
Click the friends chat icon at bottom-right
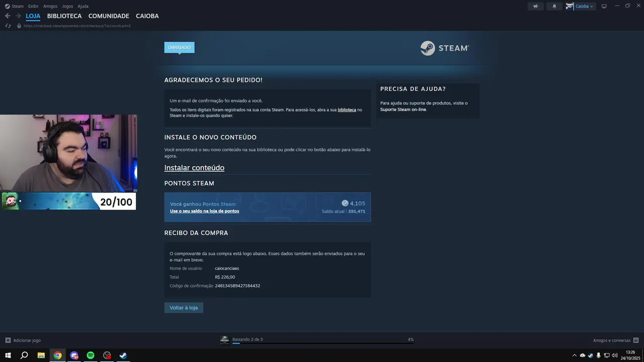[x=636, y=340]
